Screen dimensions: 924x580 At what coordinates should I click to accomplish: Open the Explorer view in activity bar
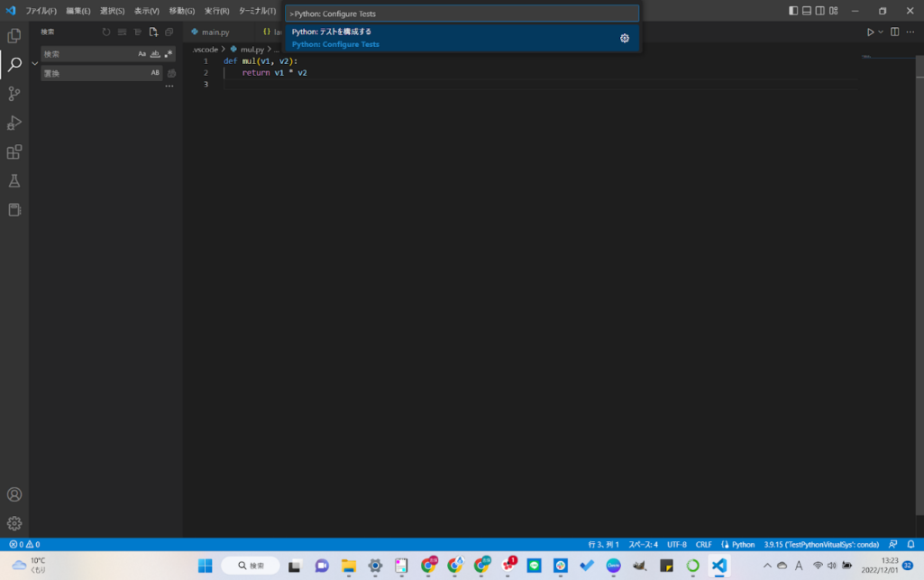[x=14, y=35]
